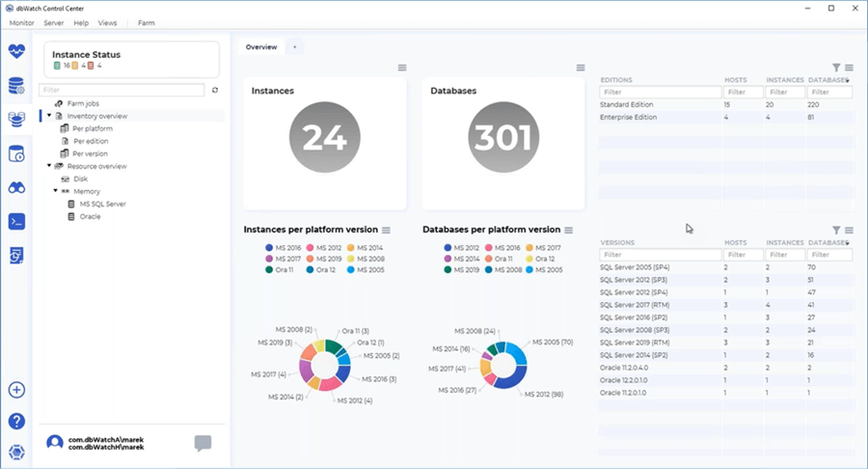
Task: Collapse the Inventory overview tree node
Action: pos(49,116)
